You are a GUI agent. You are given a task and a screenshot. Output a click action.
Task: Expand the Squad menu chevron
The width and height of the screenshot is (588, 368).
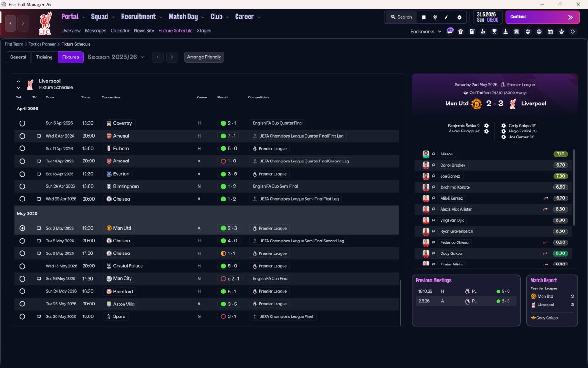click(x=113, y=17)
